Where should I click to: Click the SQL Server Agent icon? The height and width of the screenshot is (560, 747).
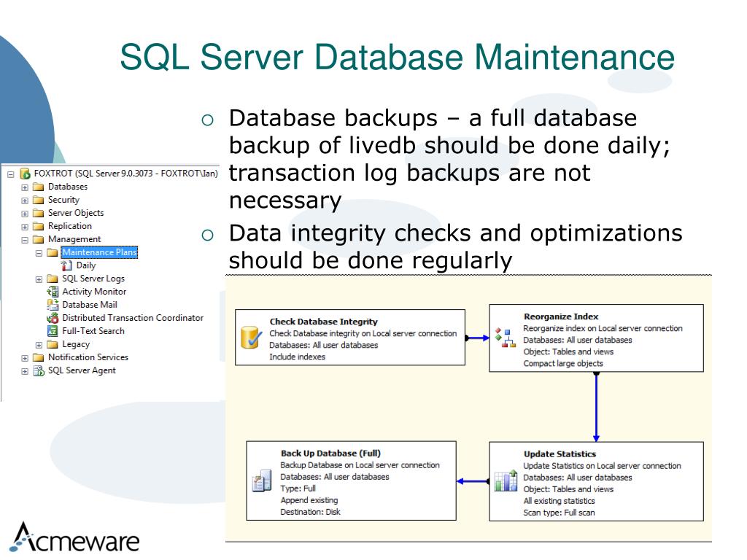(x=39, y=370)
